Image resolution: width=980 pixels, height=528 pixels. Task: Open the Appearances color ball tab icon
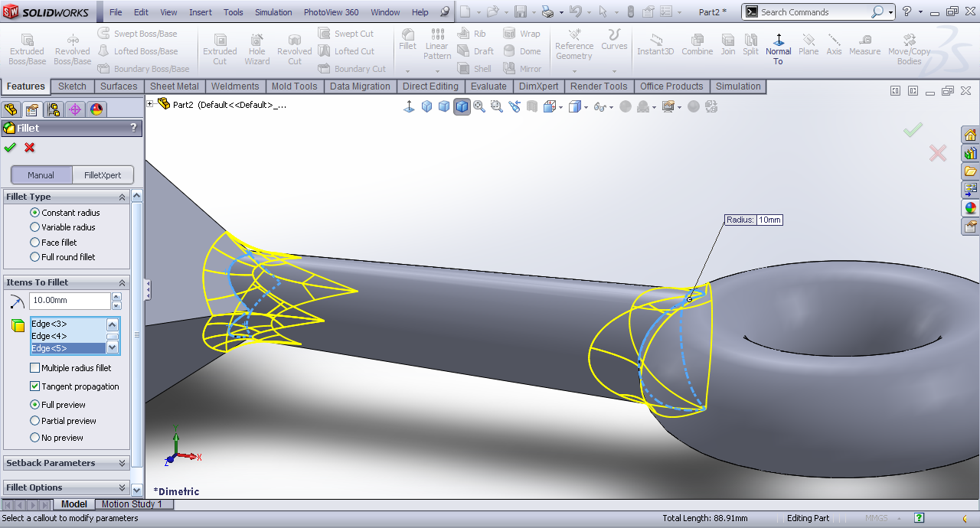point(96,109)
